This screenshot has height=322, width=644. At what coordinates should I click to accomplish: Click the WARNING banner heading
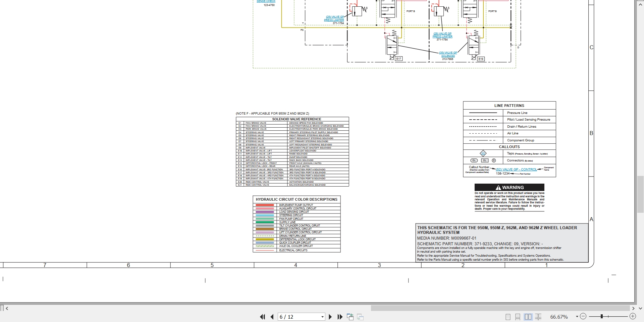point(509,187)
